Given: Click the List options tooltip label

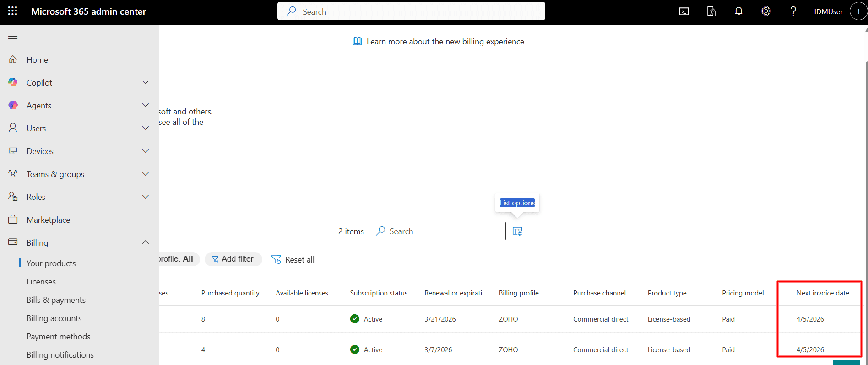Looking at the screenshot, I should [x=517, y=203].
